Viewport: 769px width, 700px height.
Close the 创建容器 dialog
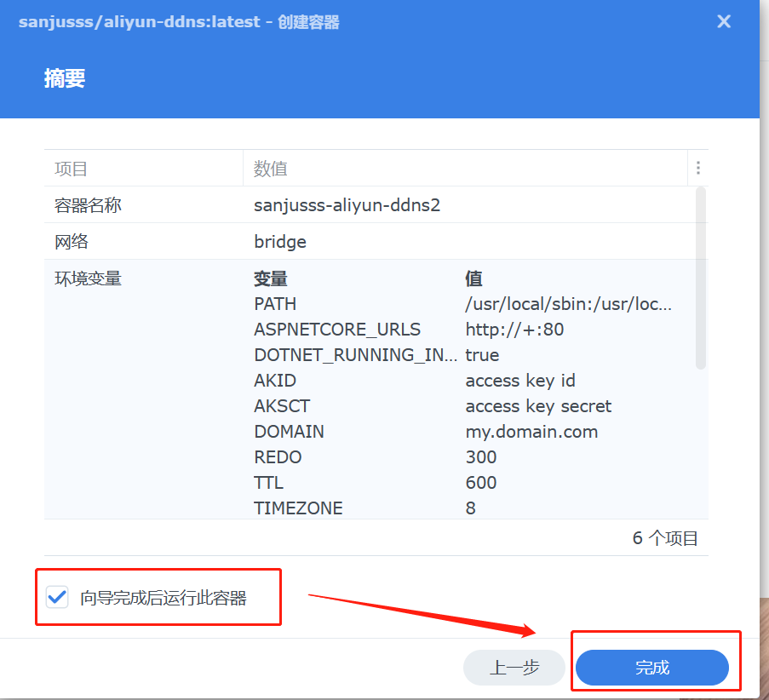pyautogui.click(x=723, y=21)
